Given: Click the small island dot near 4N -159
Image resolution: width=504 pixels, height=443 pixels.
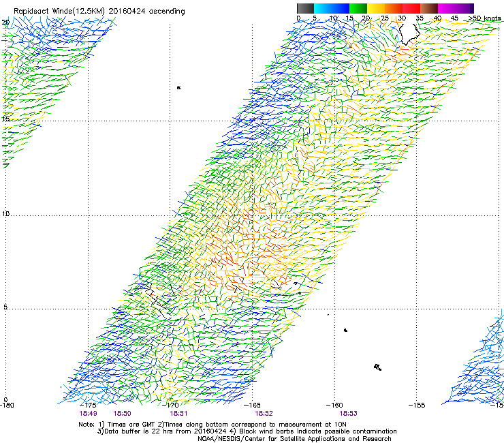Looking at the screenshot, I should tap(345, 330).
